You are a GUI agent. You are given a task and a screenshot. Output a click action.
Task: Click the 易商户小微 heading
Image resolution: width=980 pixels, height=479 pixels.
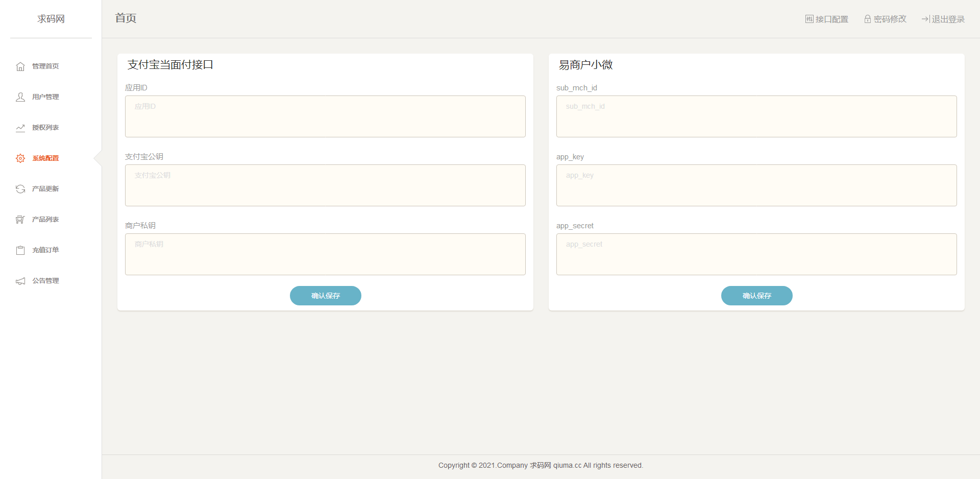(x=585, y=65)
